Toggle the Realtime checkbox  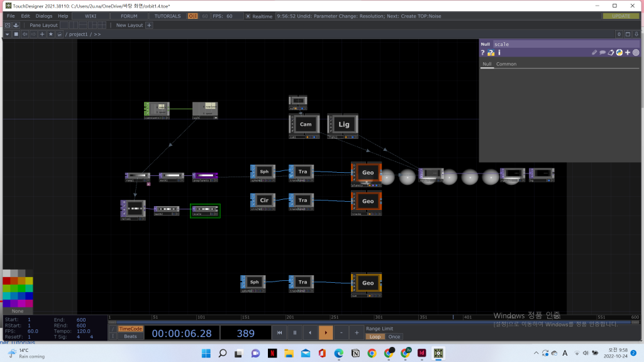248,16
